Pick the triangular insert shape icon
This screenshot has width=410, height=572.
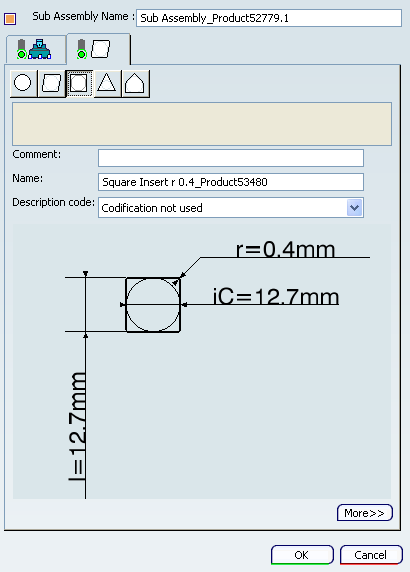click(x=107, y=84)
